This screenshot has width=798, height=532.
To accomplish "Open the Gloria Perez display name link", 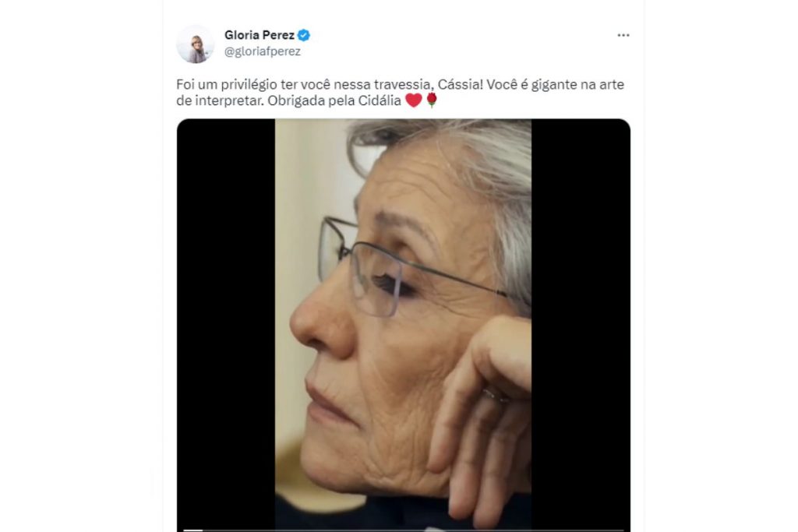I will tap(259, 35).
